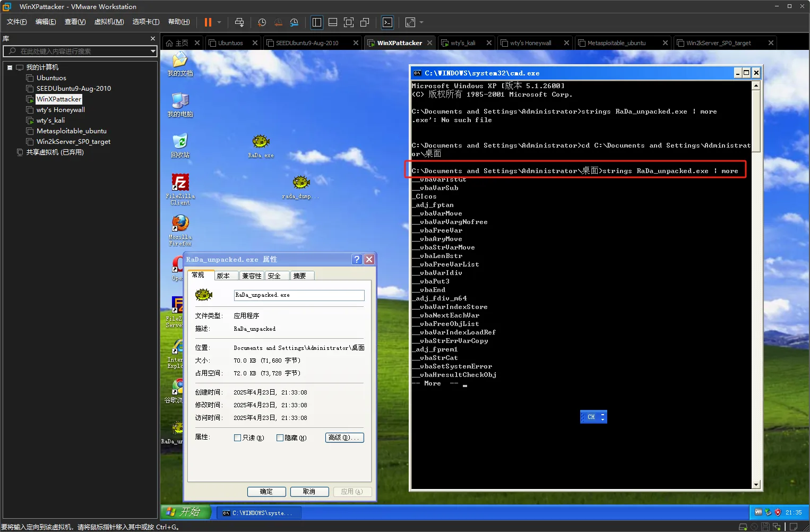This screenshot has height=532, width=810.
Task: Click cmd window scrollbar down arrow
Action: (756, 484)
